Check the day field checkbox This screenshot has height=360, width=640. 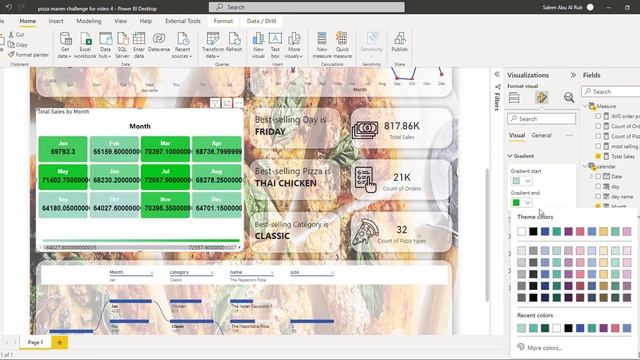598,187
